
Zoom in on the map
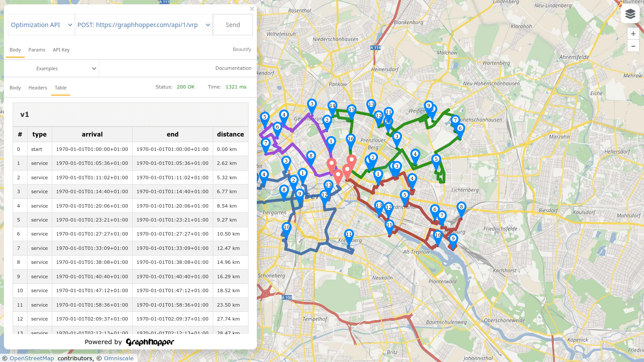coord(633,34)
